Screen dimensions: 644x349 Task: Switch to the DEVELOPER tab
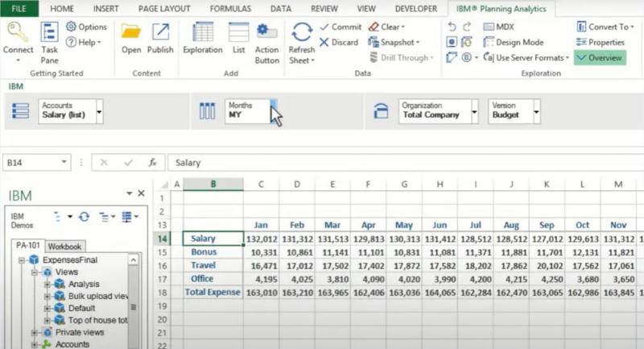pos(415,9)
